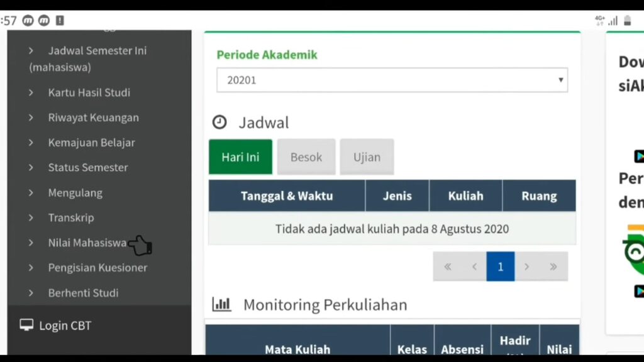The height and width of the screenshot is (362, 644).
Task: Click the bar chart icon next to Monitoring Perkuliahan
Action: pyautogui.click(x=221, y=304)
